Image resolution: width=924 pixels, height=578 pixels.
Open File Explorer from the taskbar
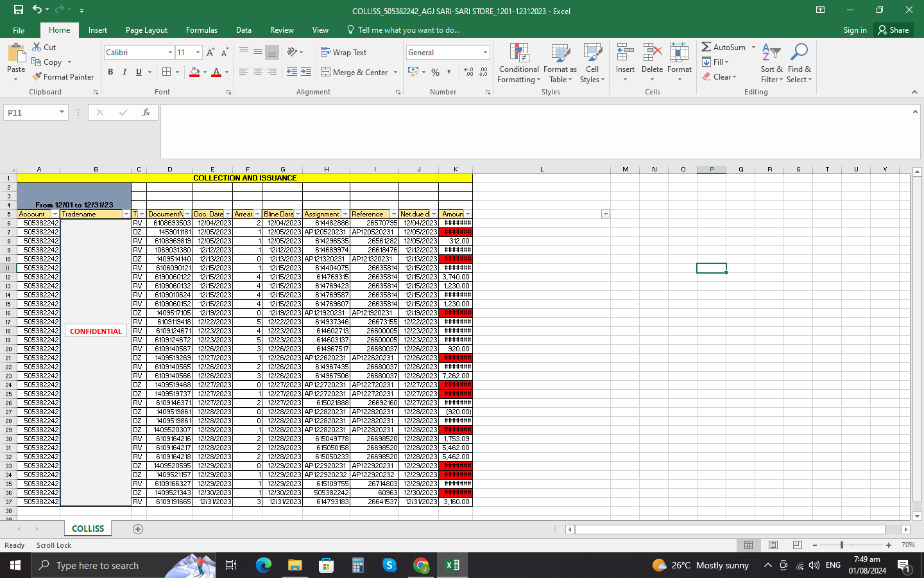click(x=295, y=565)
